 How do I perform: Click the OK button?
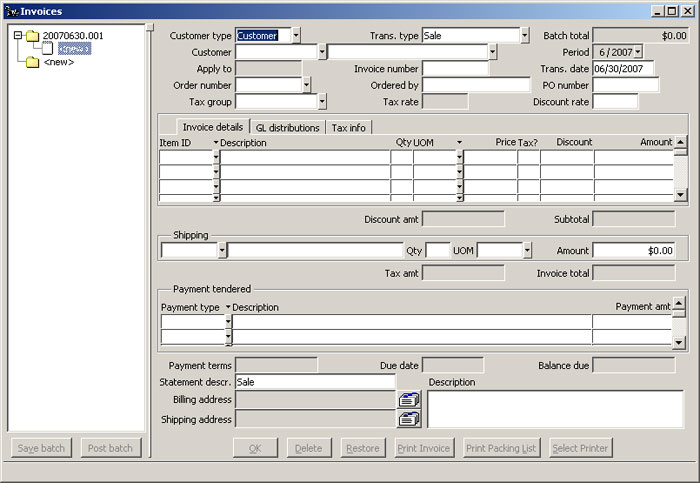point(255,448)
